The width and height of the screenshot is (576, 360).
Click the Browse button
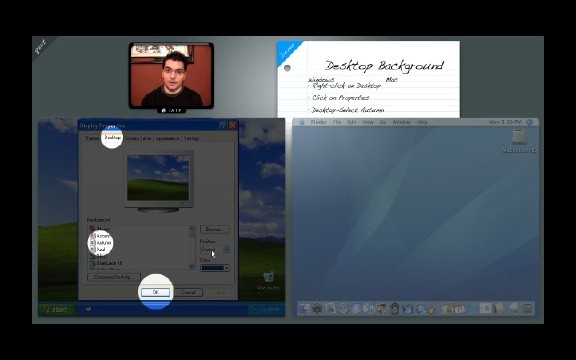coord(215,230)
